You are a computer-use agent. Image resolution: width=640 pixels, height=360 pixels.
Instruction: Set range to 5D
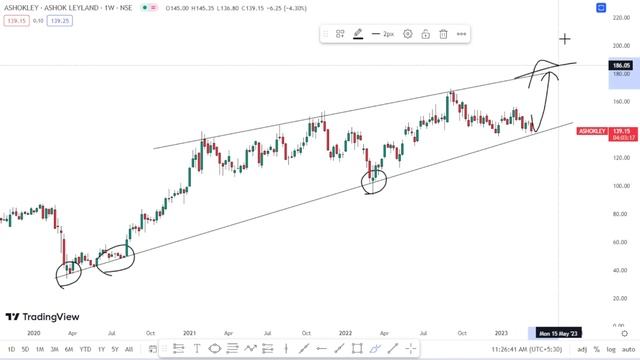click(x=25, y=349)
